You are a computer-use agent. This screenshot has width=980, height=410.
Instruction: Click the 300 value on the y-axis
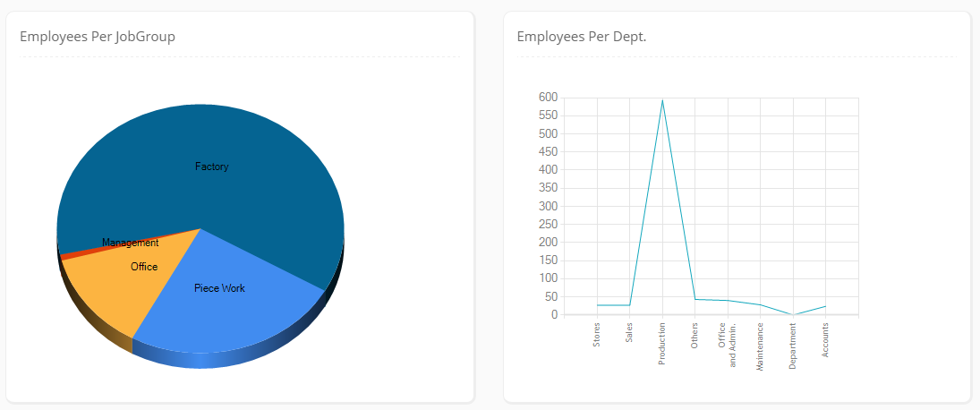coord(549,206)
